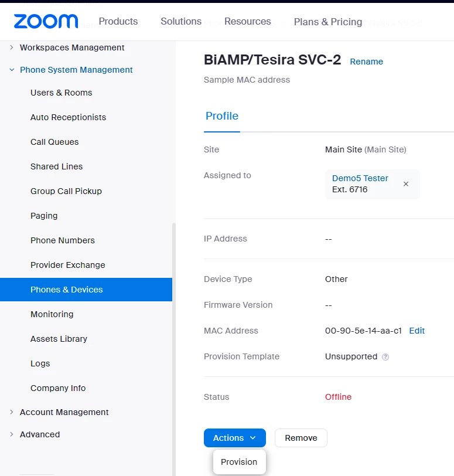Edit the MAC Address
This screenshot has height=476, width=454.
(417, 331)
